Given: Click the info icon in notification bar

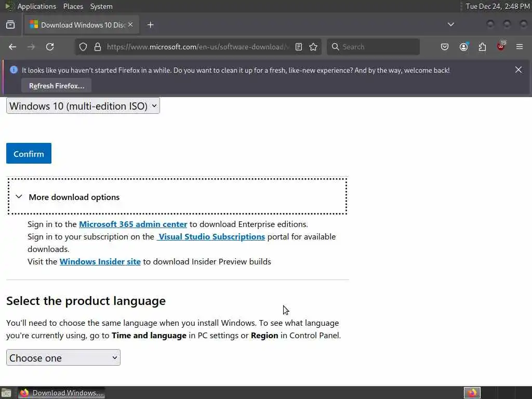Looking at the screenshot, I should (14, 70).
